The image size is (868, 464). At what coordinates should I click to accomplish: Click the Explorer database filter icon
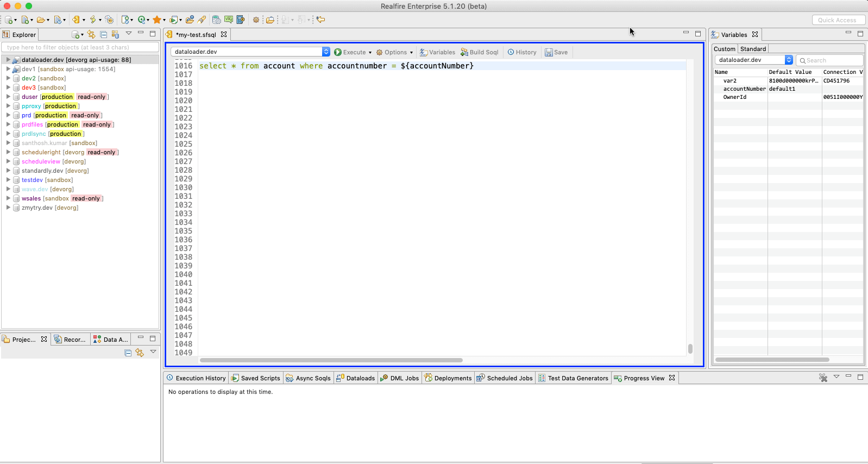115,34
